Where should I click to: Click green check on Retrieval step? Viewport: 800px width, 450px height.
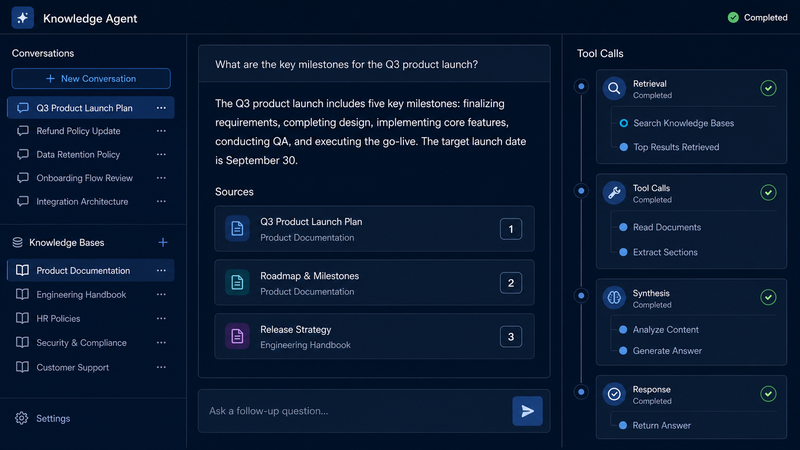tap(768, 88)
